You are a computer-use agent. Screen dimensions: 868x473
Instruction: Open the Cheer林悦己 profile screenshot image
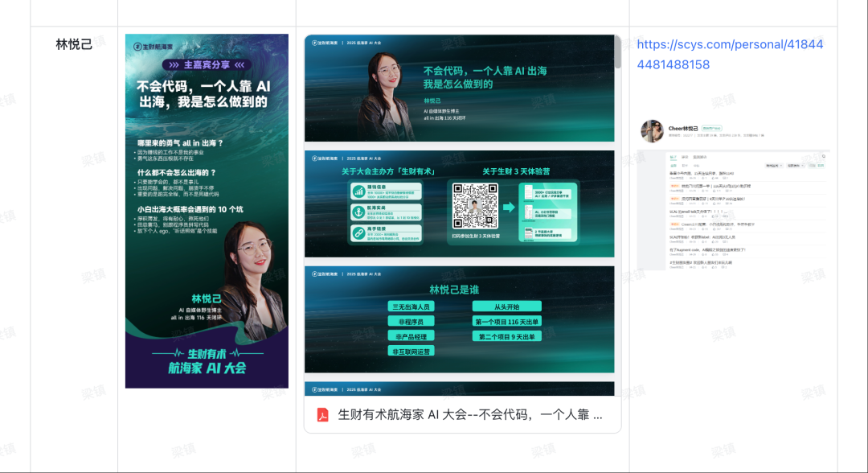pos(734,195)
